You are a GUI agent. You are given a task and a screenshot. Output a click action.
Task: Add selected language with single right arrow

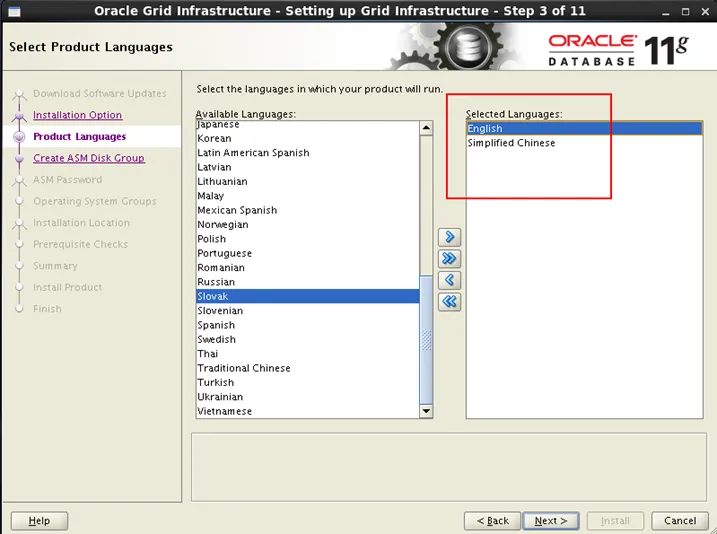click(x=449, y=237)
